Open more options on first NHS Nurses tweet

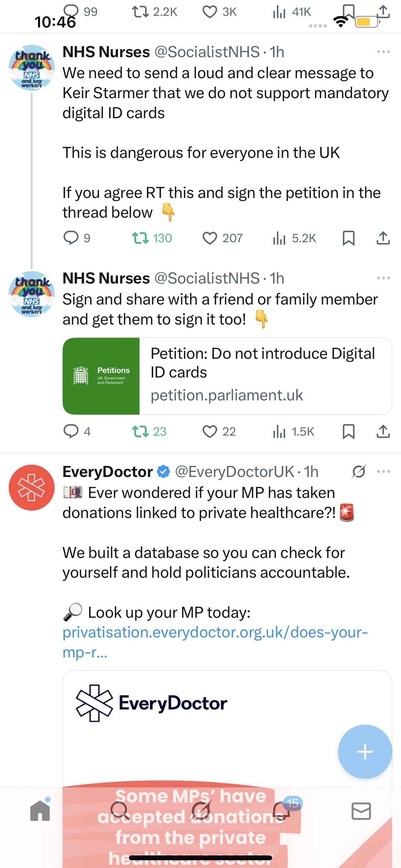(x=384, y=52)
